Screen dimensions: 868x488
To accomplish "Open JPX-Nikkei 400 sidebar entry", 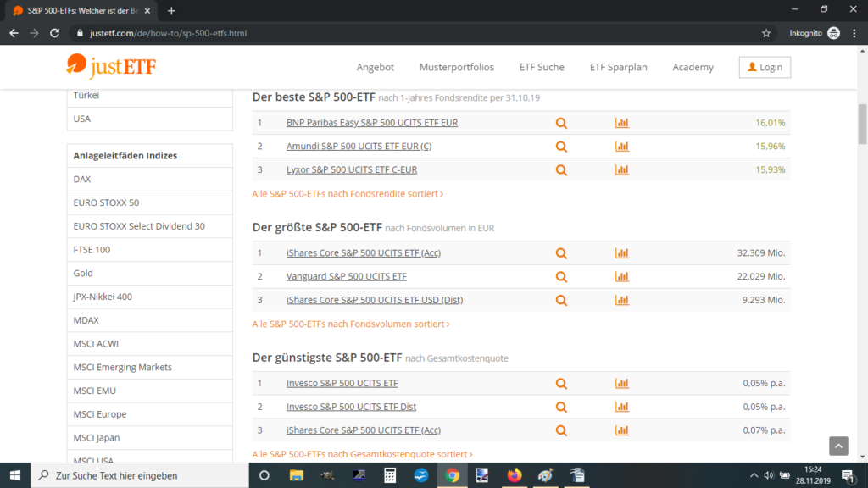I will (149, 297).
